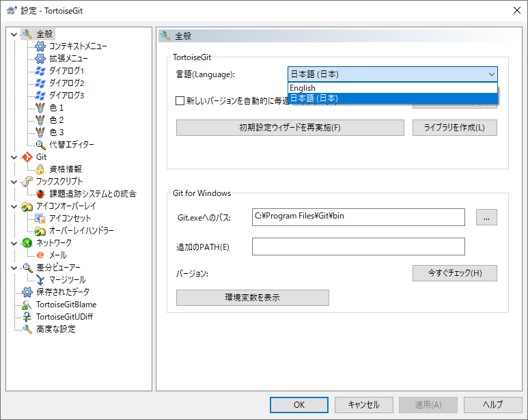Click the 拡張メニュー gear icon
Image resolution: width=528 pixels, height=420 pixels.
[40, 59]
